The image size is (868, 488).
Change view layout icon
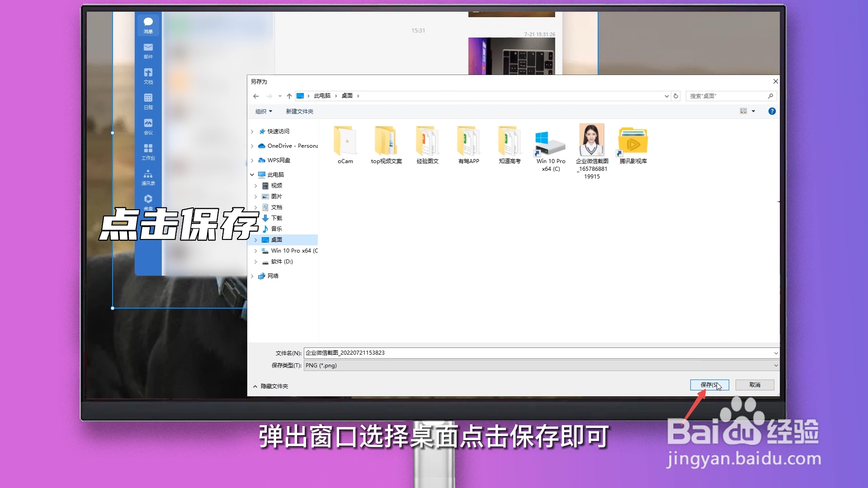743,111
